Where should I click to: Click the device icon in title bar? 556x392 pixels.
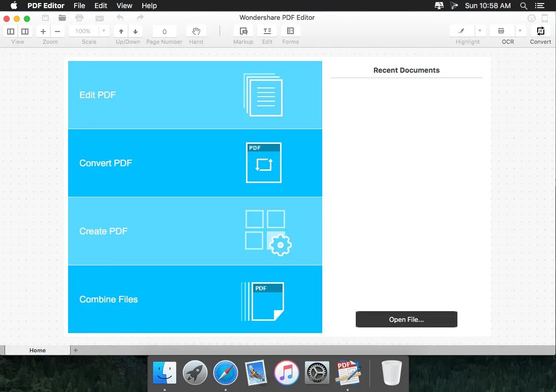tap(545, 18)
